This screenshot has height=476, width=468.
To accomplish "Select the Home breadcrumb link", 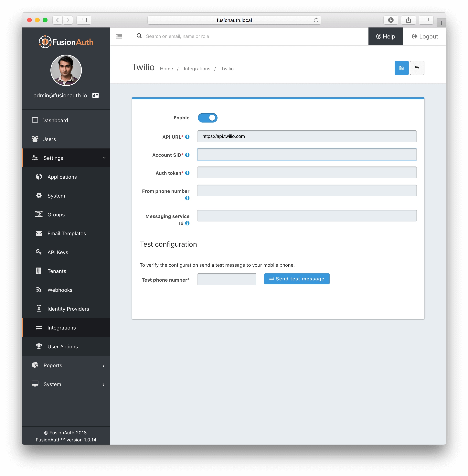I will coord(167,68).
